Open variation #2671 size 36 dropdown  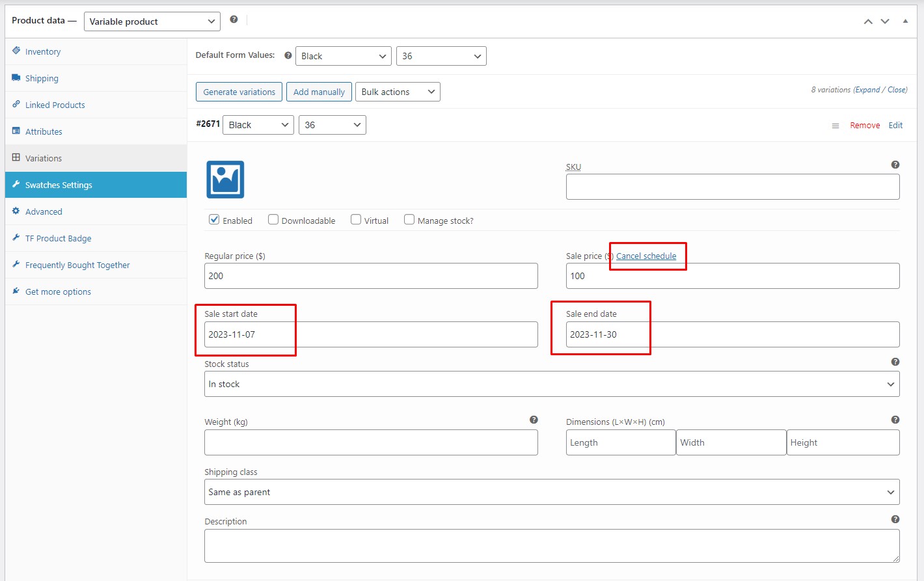[x=333, y=125]
